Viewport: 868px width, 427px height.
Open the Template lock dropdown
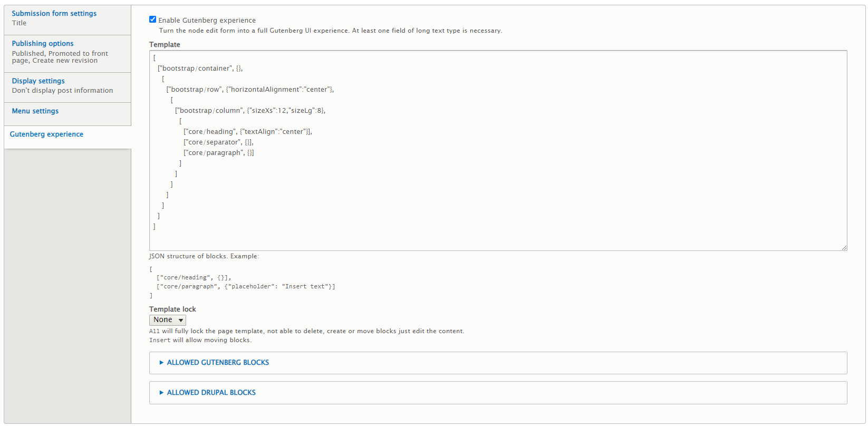pos(168,320)
